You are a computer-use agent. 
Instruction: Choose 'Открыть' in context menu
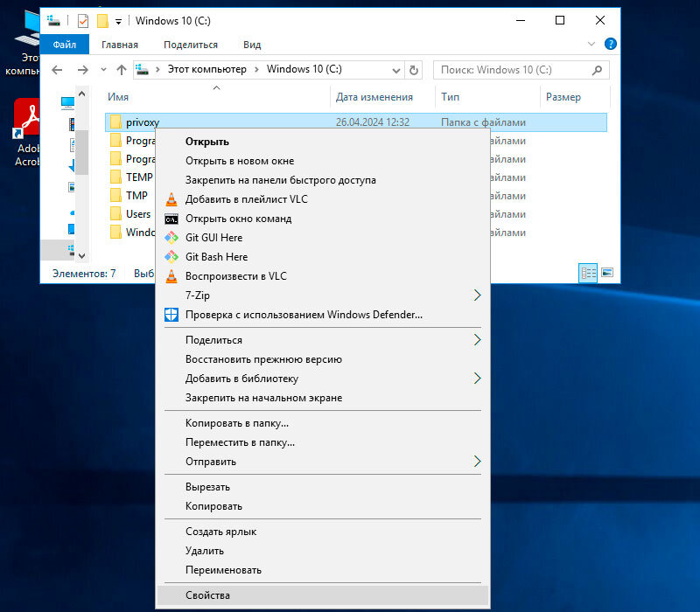(x=323, y=142)
